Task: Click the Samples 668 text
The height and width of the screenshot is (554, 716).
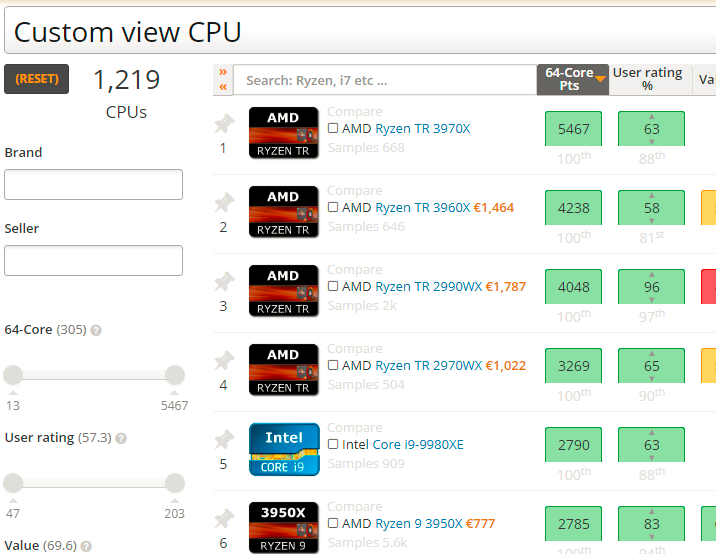Action: click(366, 148)
